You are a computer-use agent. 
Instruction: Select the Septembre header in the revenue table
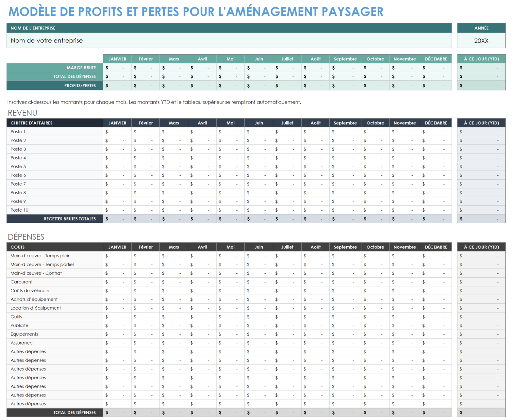[345, 123]
